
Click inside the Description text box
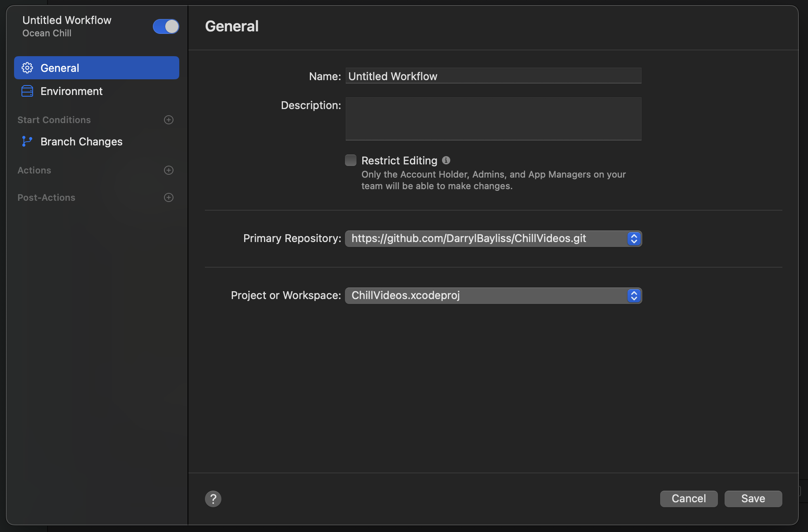(x=493, y=119)
